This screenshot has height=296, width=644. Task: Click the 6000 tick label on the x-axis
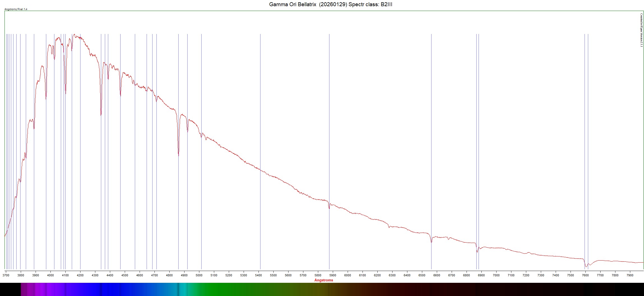point(347,275)
